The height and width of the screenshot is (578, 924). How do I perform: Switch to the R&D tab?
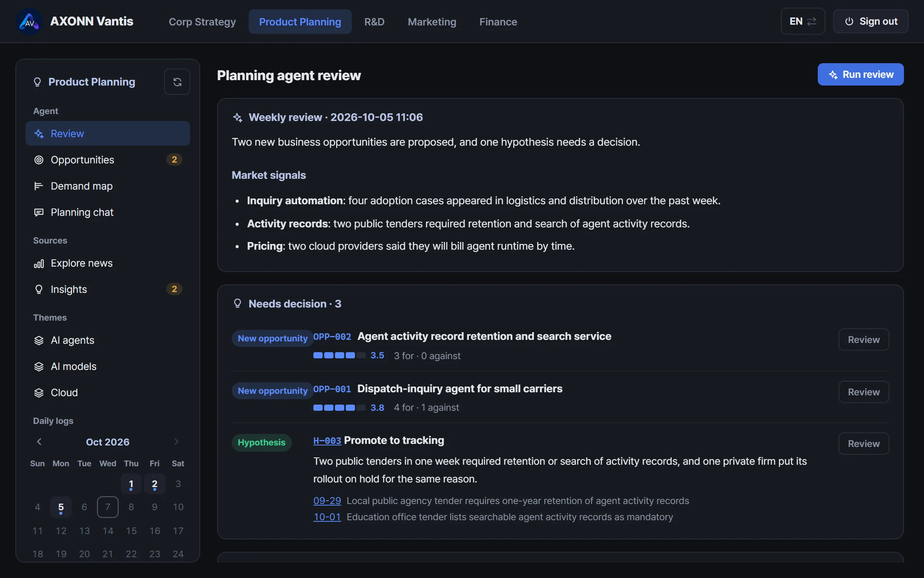374,22
